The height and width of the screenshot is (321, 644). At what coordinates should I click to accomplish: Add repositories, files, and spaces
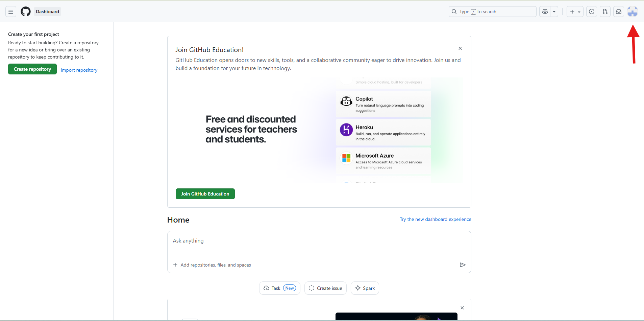click(212, 265)
